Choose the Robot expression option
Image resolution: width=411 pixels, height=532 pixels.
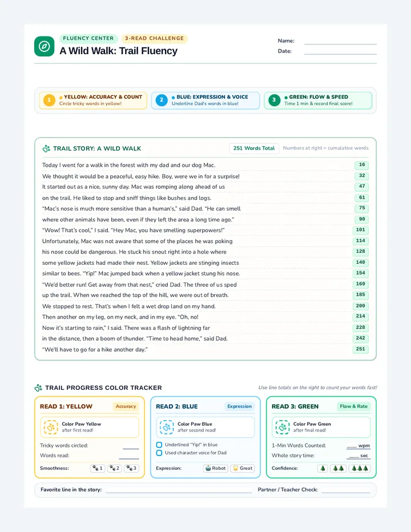pyautogui.click(x=216, y=468)
